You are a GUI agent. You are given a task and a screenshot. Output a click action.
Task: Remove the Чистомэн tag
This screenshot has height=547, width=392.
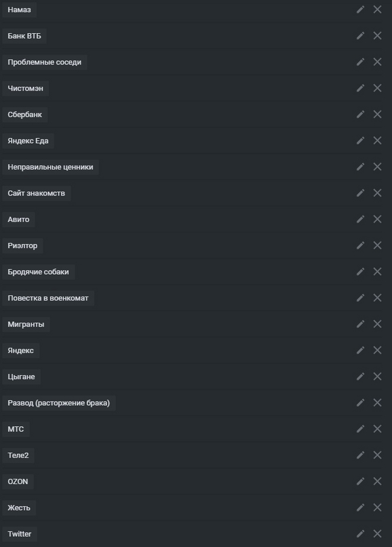(x=378, y=88)
